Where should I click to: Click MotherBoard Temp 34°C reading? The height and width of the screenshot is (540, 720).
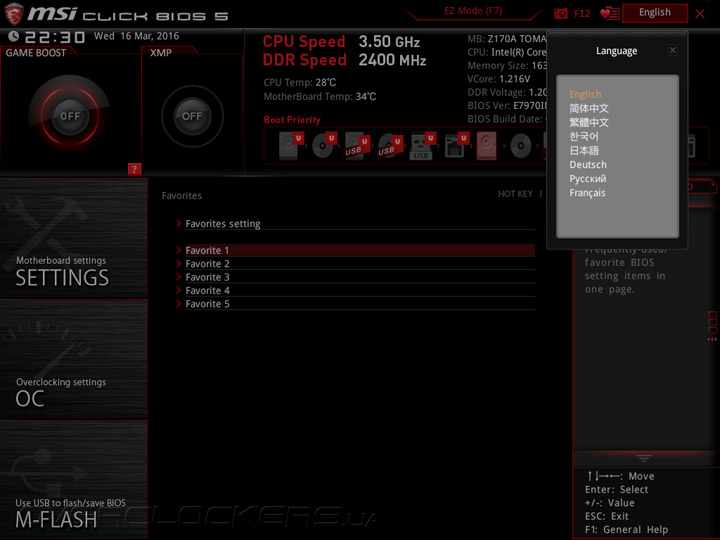point(320,96)
